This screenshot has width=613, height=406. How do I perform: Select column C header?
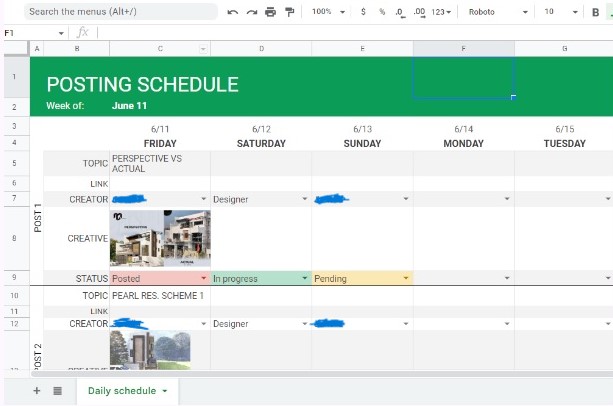pyautogui.click(x=160, y=48)
